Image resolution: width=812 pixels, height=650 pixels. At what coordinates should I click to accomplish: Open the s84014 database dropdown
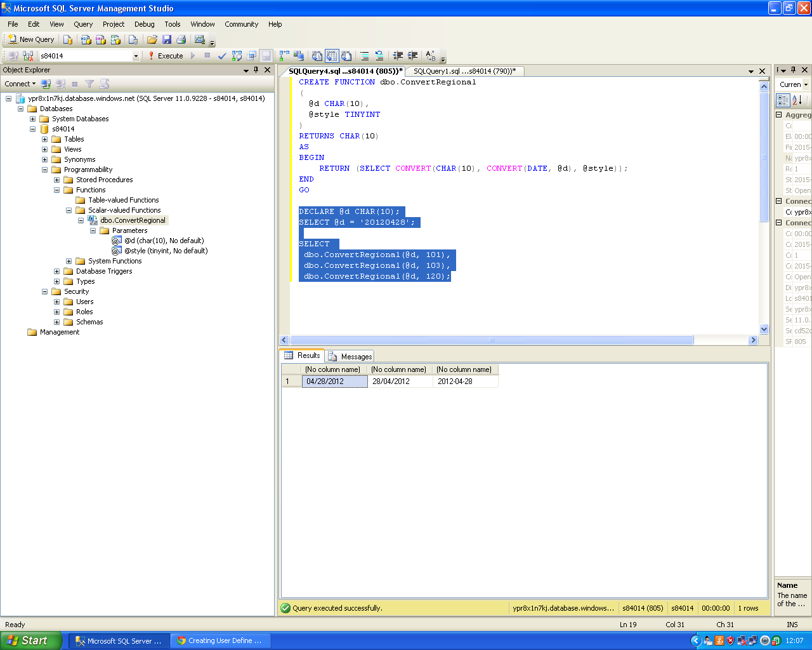pos(135,56)
